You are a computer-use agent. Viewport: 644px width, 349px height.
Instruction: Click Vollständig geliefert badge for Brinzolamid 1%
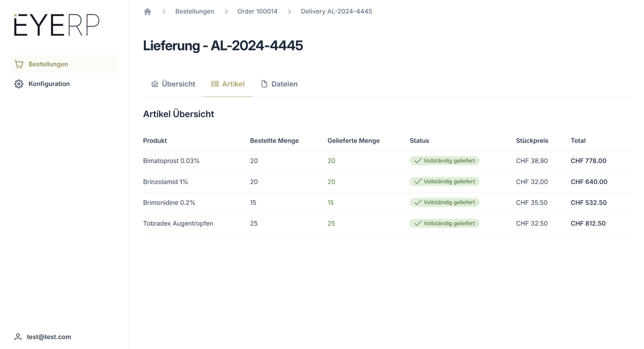click(444, 182)
